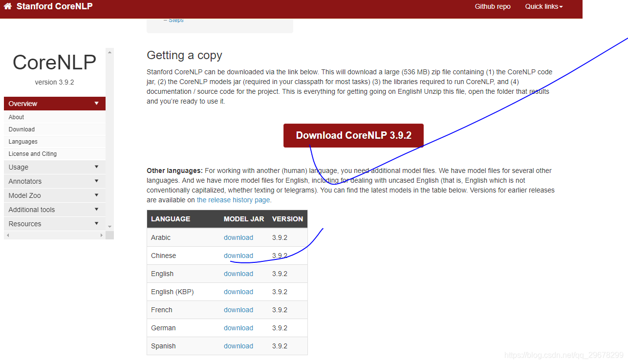Screen dimensions: 628x364
Task: Download the Spanish model jar
Action: 238,346
